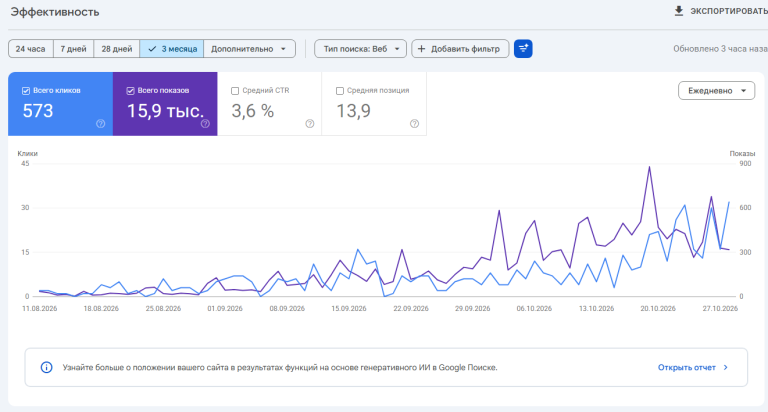The image size is (768, 412).
Task: Click help icon on Всего кликов card
Action: [x=100, y=123]
